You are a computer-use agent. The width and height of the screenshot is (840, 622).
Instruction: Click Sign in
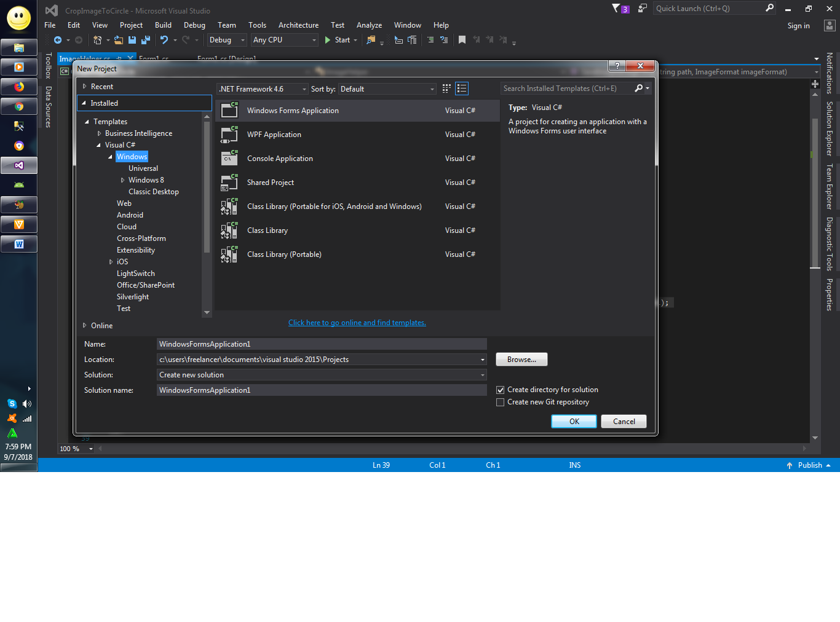point(798,26)
